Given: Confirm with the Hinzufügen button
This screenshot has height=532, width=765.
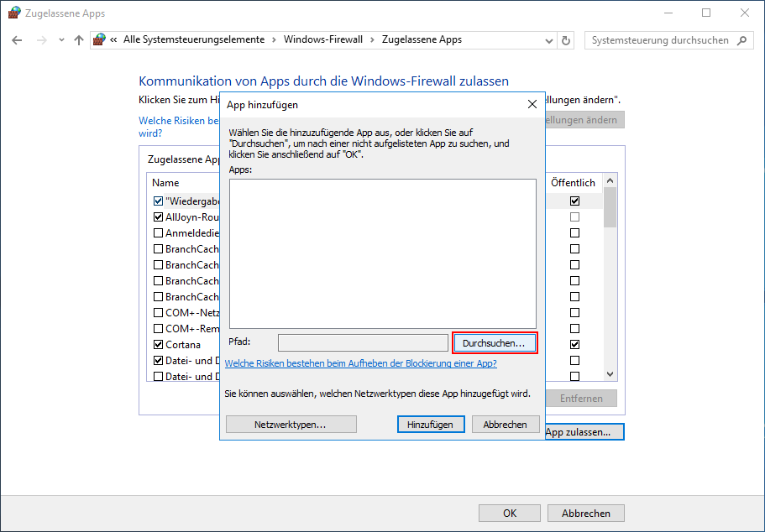Looking at the screenshot, I should click(x=430, y=425).
